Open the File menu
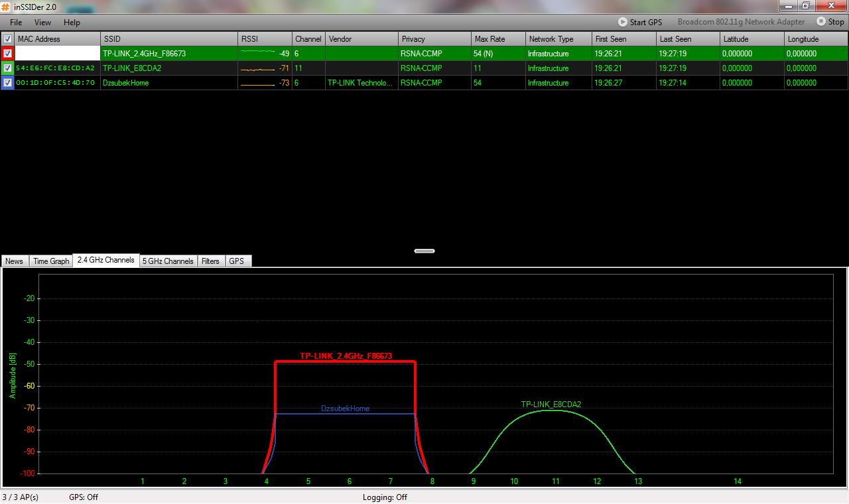The image size is (849, 504). click(16, 22)
